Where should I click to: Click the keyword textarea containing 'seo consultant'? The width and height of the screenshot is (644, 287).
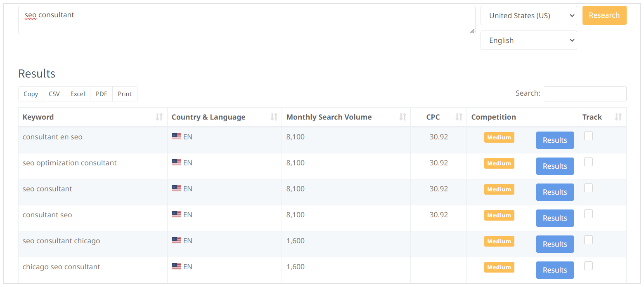click(246, 20)
